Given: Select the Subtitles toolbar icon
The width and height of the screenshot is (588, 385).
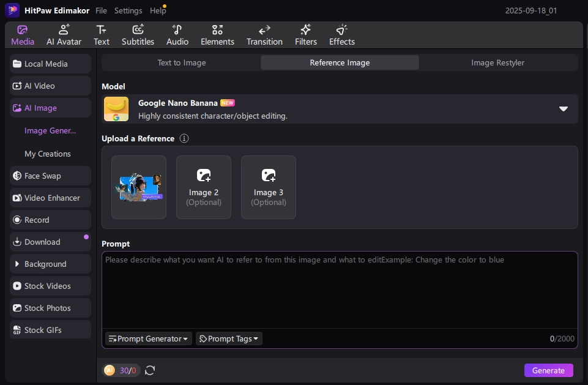Looking at the screenshot, I should coord(138,35).
